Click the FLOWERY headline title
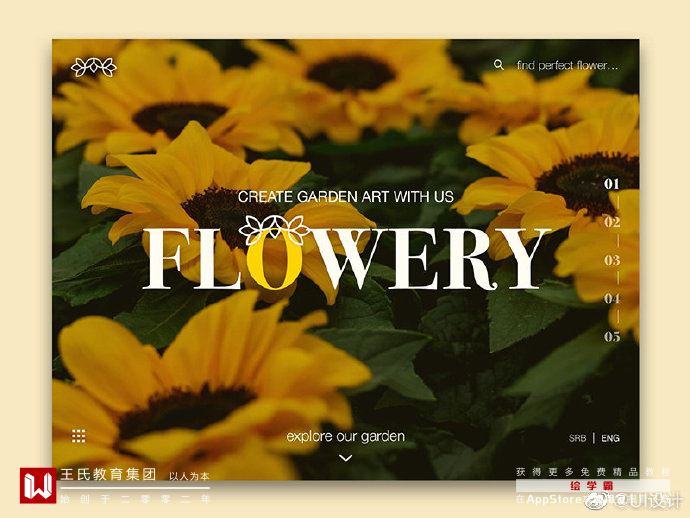Image resolution: width=690 pixels, height=518 pixels. click(346, 259)
